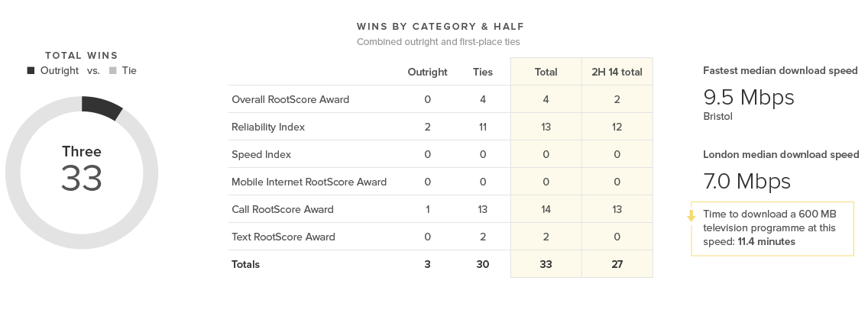Click the Bristol city label
This screenshot has height=316, width=868.
(717, 117)
